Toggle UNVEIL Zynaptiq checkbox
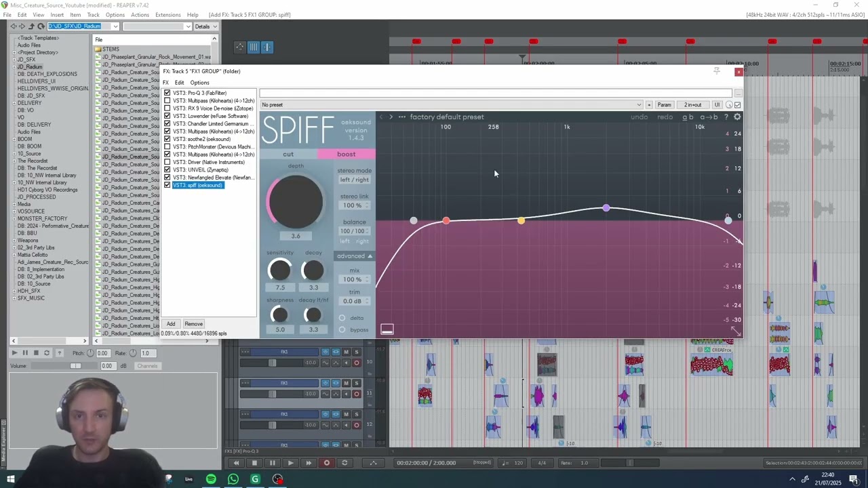 [167, 170]
